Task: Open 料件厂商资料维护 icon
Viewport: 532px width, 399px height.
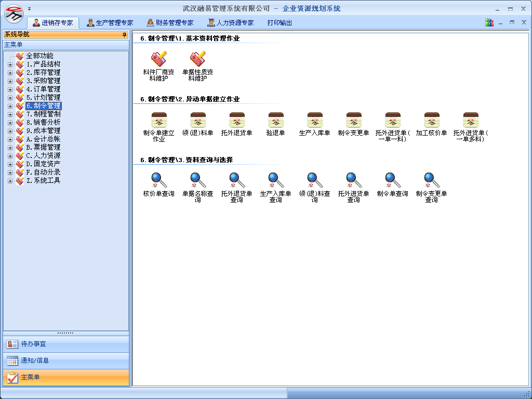Action: pos(158,59)
